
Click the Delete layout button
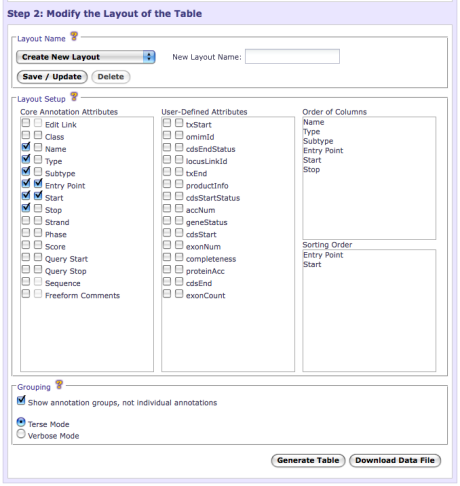[111, 77]
